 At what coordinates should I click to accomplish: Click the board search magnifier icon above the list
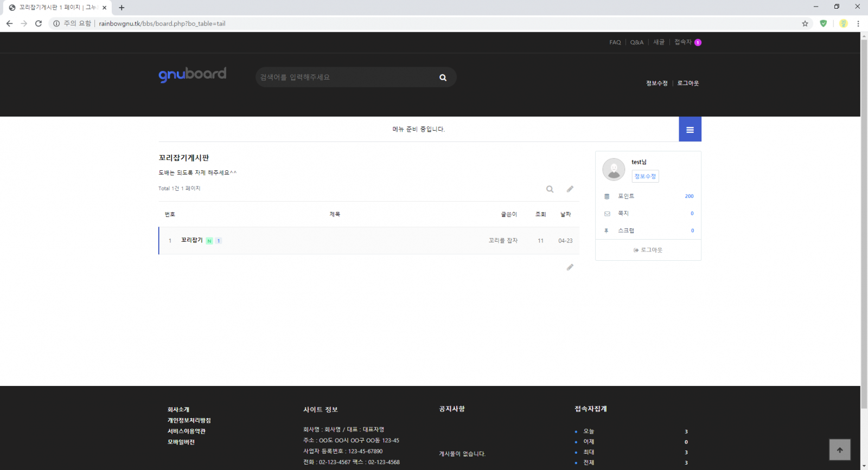(550, 189)
